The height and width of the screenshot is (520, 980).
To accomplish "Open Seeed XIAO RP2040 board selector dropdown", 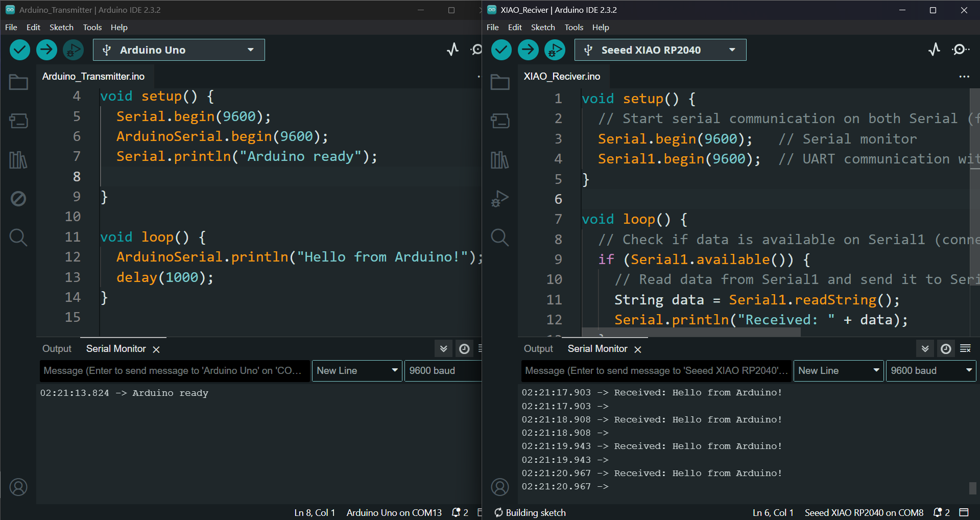I will (x=660, y=50).
